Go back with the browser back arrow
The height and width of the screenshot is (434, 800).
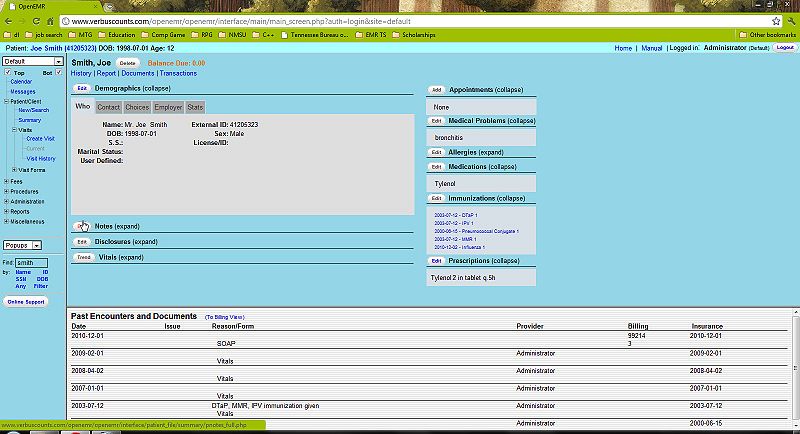[x=8, y=21]
